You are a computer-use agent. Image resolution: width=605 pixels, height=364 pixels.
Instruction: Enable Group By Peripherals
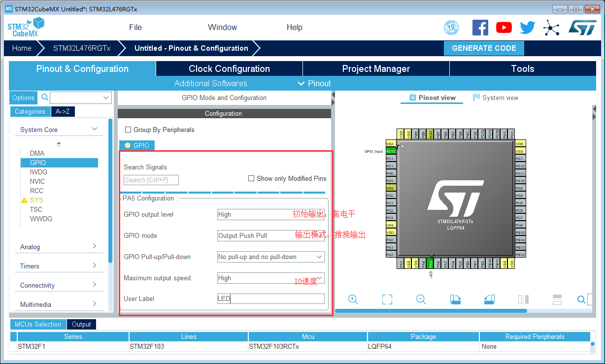[x=128, y=130]
